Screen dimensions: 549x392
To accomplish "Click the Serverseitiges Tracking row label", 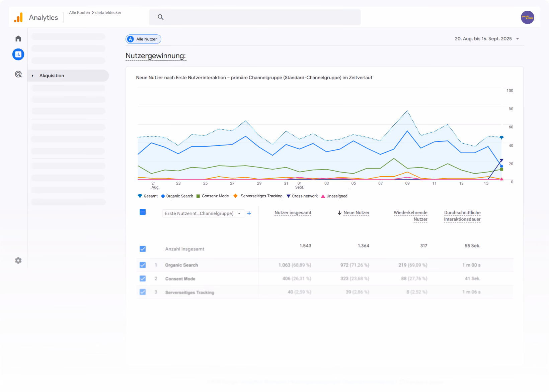I will coord(189,292).
